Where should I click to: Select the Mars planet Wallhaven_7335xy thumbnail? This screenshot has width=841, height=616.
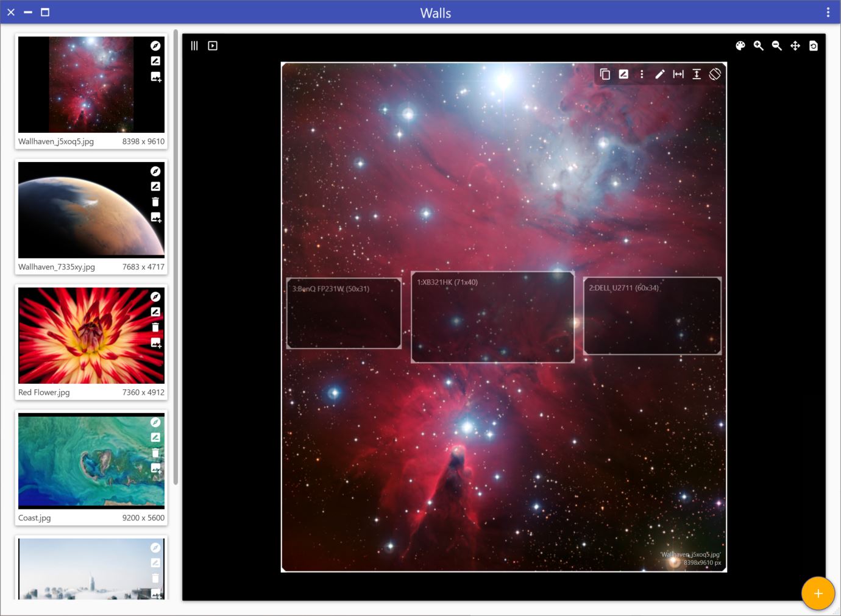pos(91,210)
